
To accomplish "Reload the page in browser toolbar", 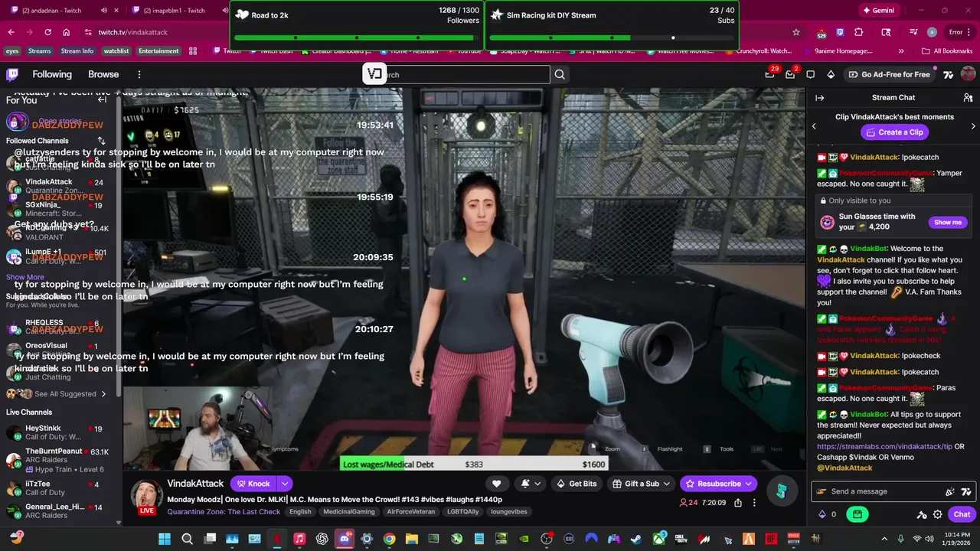I will click(x=47, y=32).
